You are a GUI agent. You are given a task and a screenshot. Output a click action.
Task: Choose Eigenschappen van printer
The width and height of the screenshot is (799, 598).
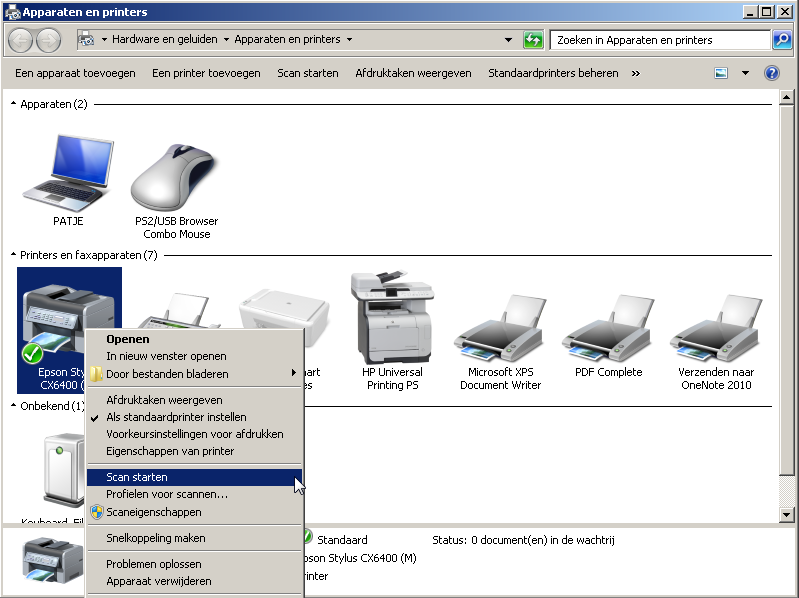click(x=195, y=451)
